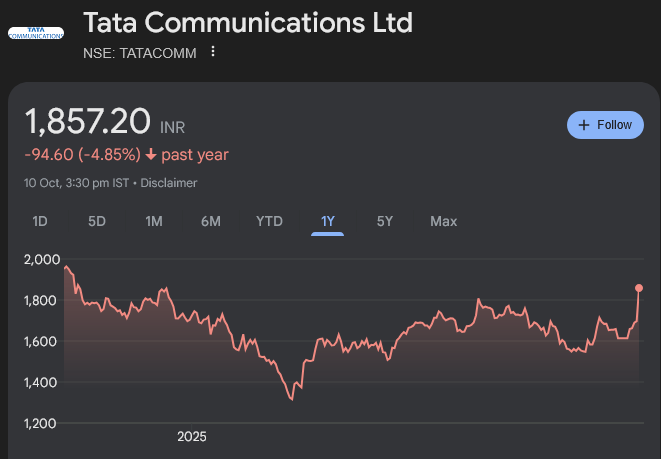The width and height of the screenshot is (661, 459).
Task: Click the plus icon in Follow button
Action: click(585, 125)
